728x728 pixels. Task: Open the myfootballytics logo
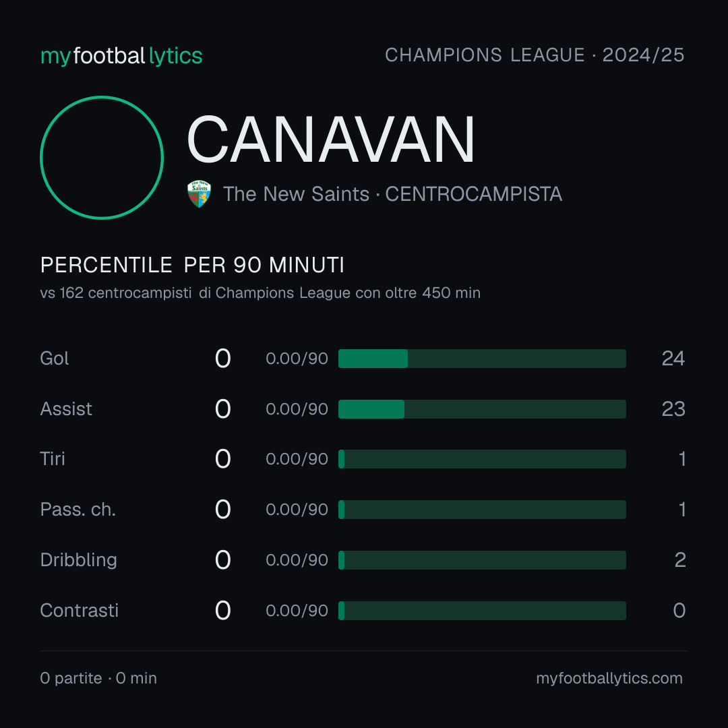121,56
